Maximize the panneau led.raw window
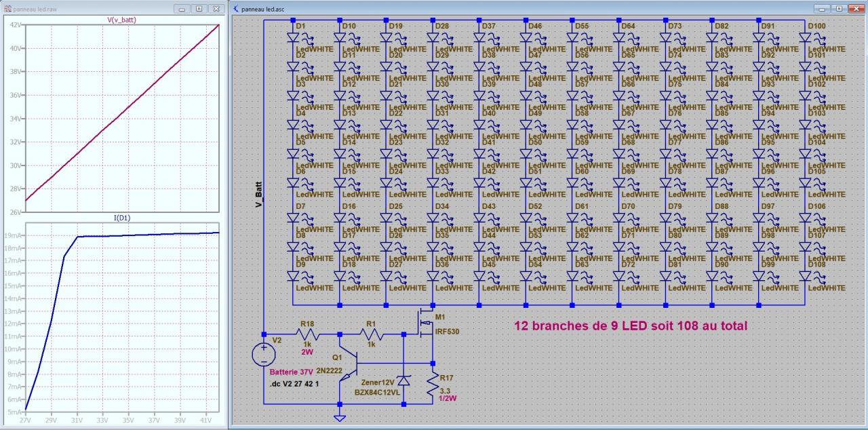 (x=199, y=9)
